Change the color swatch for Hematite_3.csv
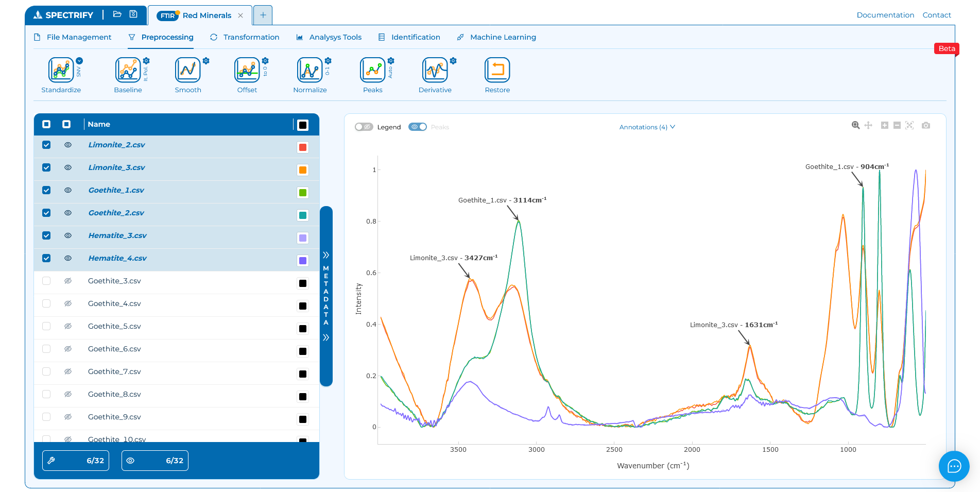980x492 pixels. 303,237
